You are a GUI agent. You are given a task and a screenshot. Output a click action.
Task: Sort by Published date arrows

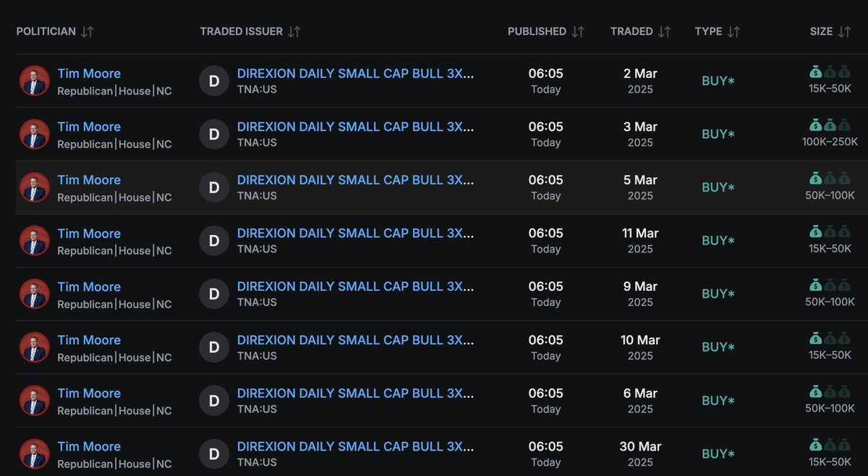578,32
